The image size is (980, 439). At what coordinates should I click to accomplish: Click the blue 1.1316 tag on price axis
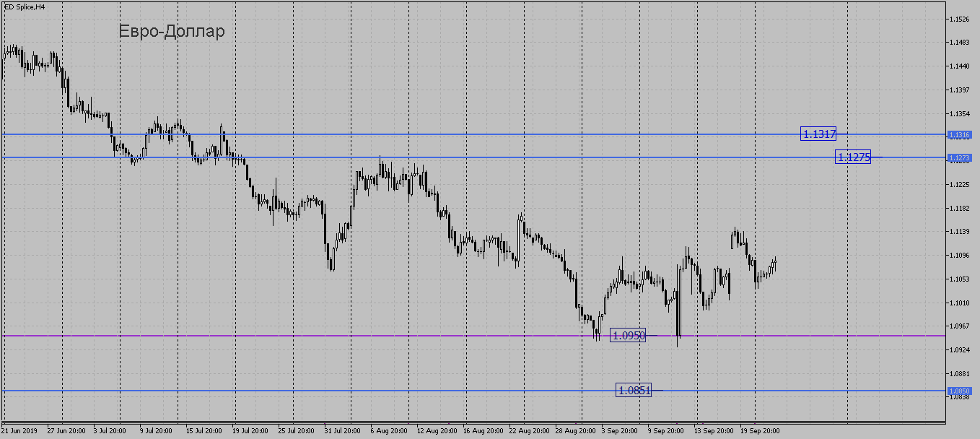(x=960, y=134)
